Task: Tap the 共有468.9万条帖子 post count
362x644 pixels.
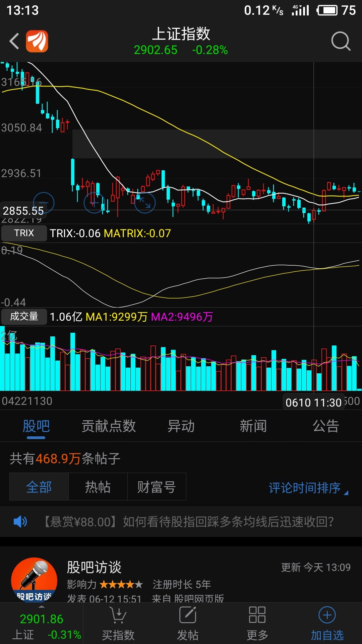Action: click(65, 459)
